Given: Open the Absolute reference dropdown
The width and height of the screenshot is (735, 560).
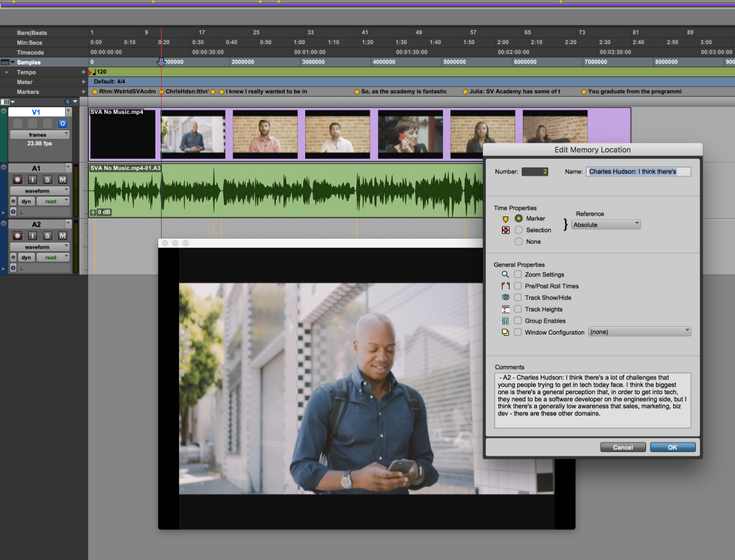Looking at the screenshot, I should click(x=605, y=224).
